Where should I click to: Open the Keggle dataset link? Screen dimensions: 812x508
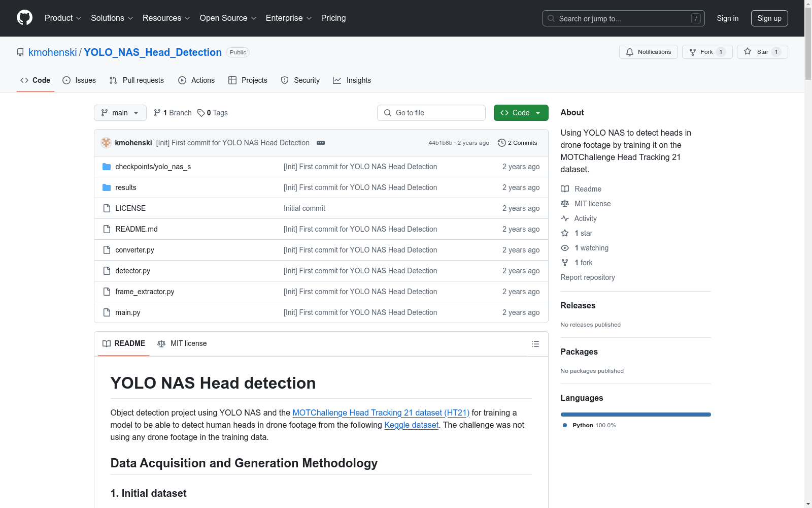(x=411, y=425)
